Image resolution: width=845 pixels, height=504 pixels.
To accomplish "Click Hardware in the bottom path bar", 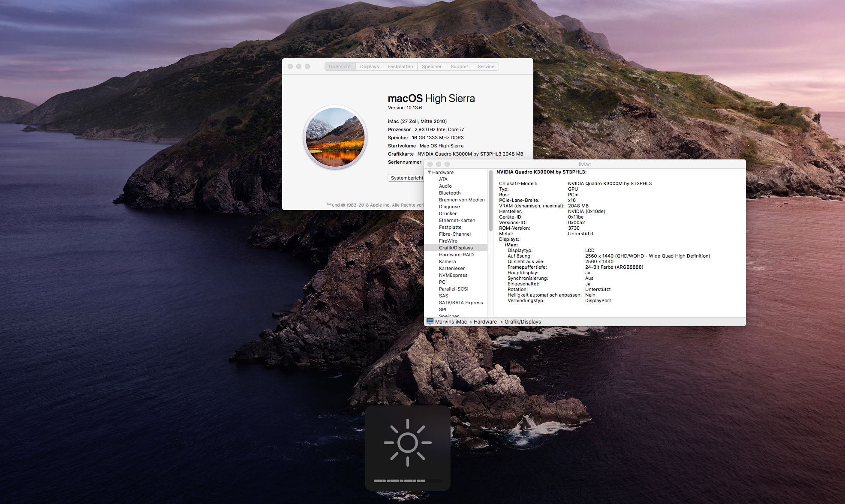I will [485, 322].
